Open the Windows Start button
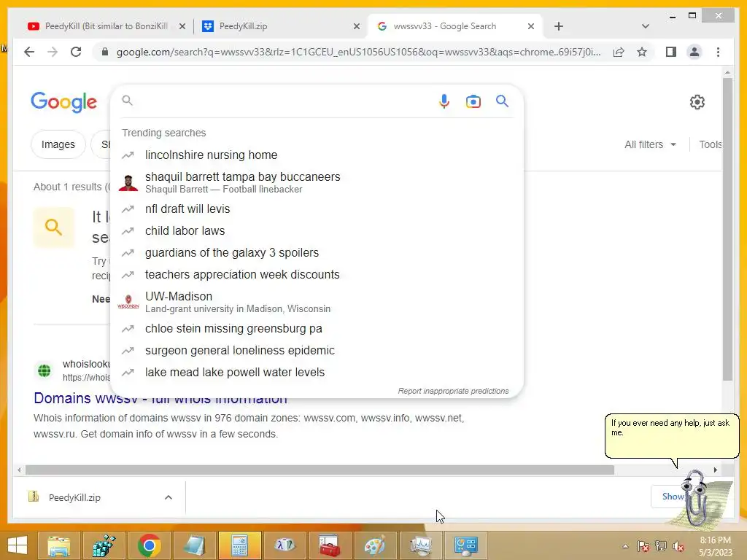The height and width of the screenshot is (560, 747). 18,545
